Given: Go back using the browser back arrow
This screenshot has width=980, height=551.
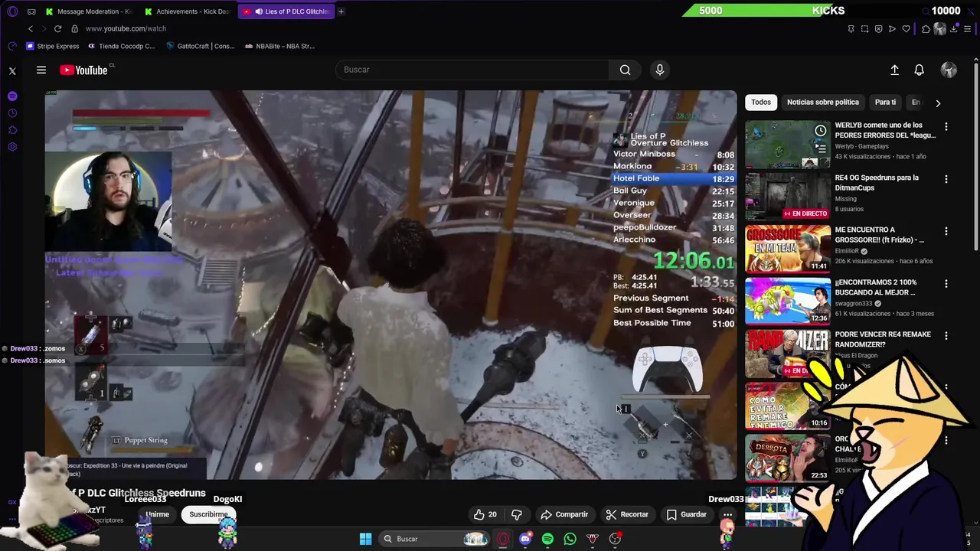Looking at the screenshot, I should tap(31, 28).
